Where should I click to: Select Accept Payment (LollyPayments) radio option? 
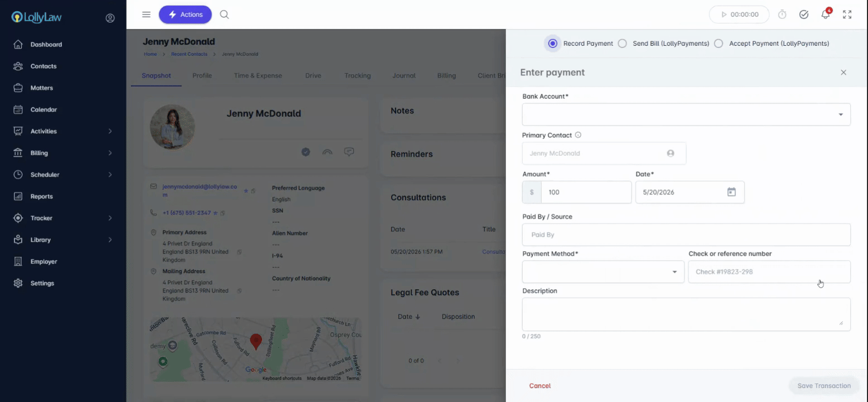point(718,44)
